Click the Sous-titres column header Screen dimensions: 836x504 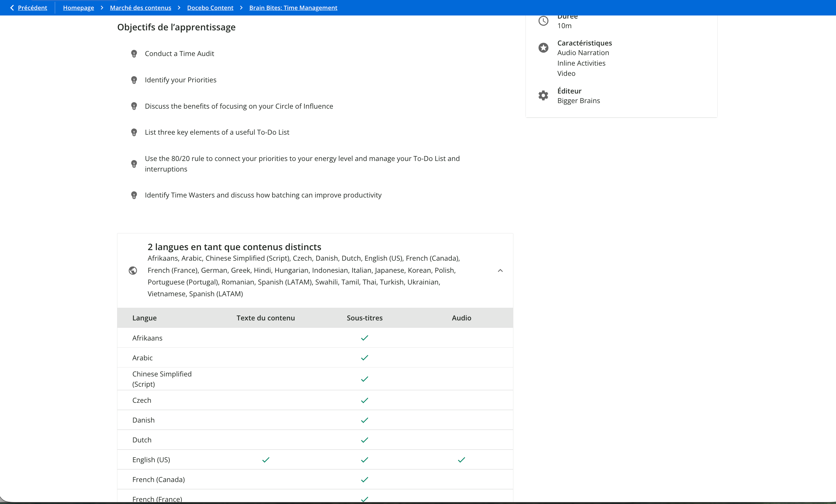tap(364, 318)
